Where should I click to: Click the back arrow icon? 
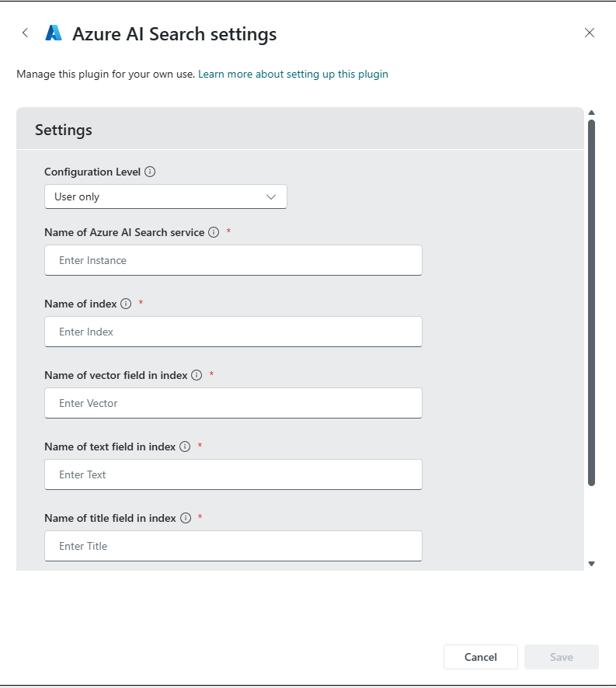[x=26, y=33]
